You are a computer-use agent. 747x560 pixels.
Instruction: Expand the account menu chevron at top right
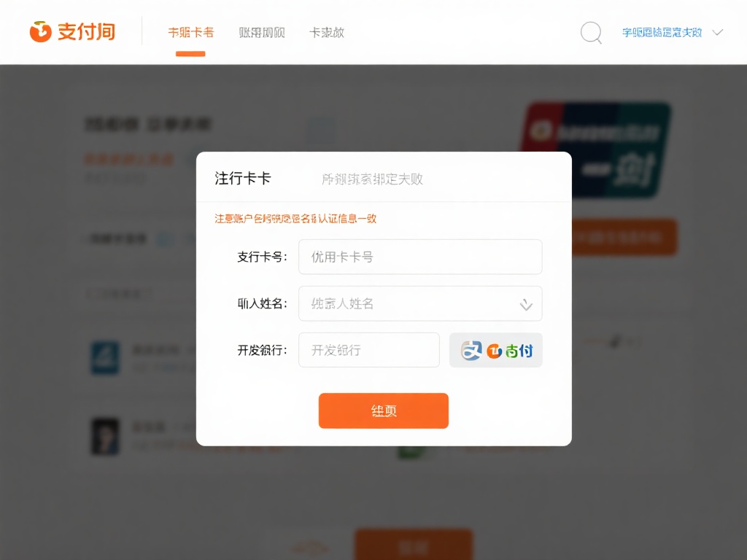click(717, 33)
